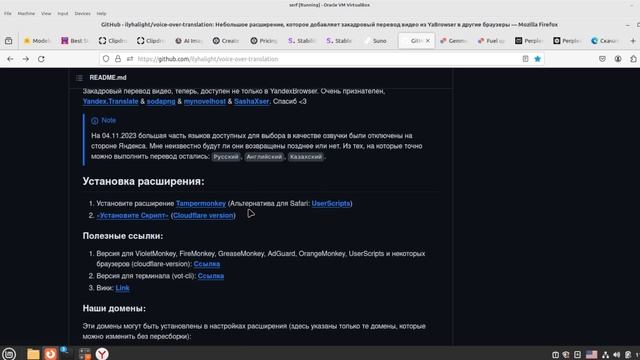Open the Yandex.Translate link

point(110,101)
